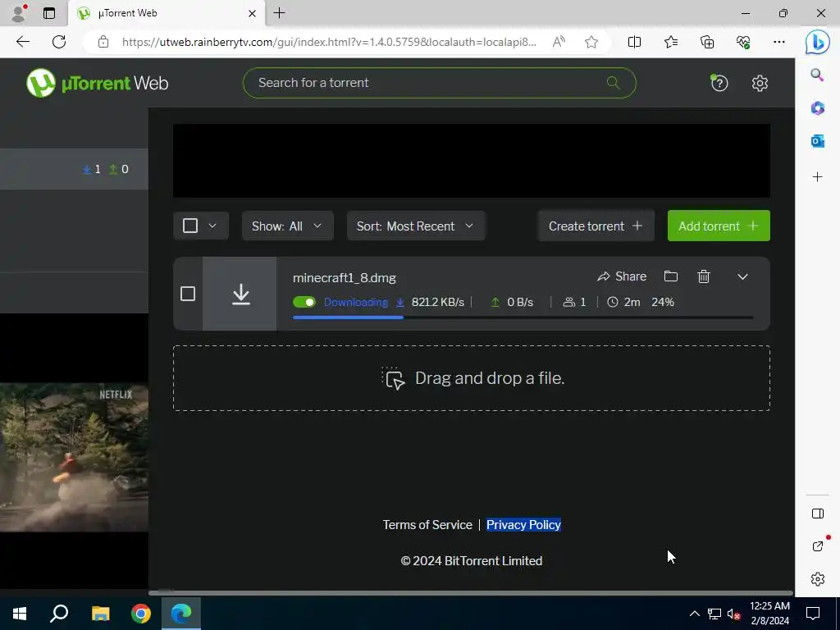Open Outlook icon in Edge sidebar
The width and height of the screenshot is (840, 630).
point(817,141)
